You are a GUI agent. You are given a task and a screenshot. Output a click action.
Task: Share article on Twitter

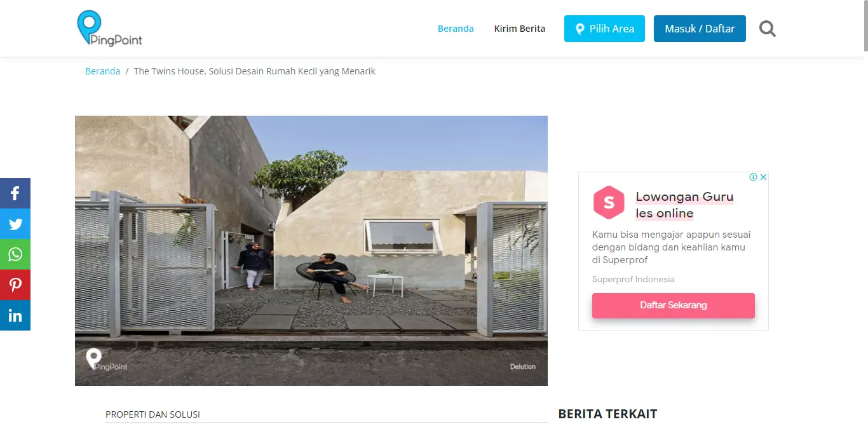[x=15, y=224]
